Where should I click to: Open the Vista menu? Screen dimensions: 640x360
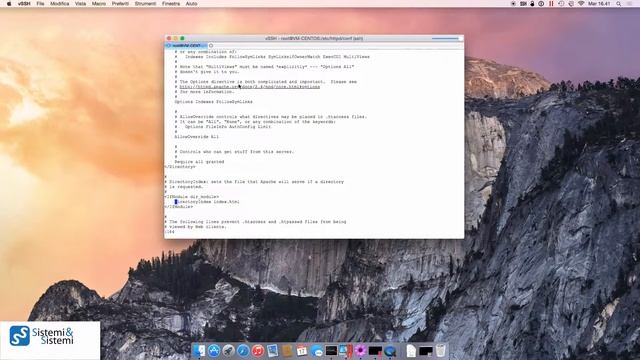pyautogui.click(x=80, y=4)
